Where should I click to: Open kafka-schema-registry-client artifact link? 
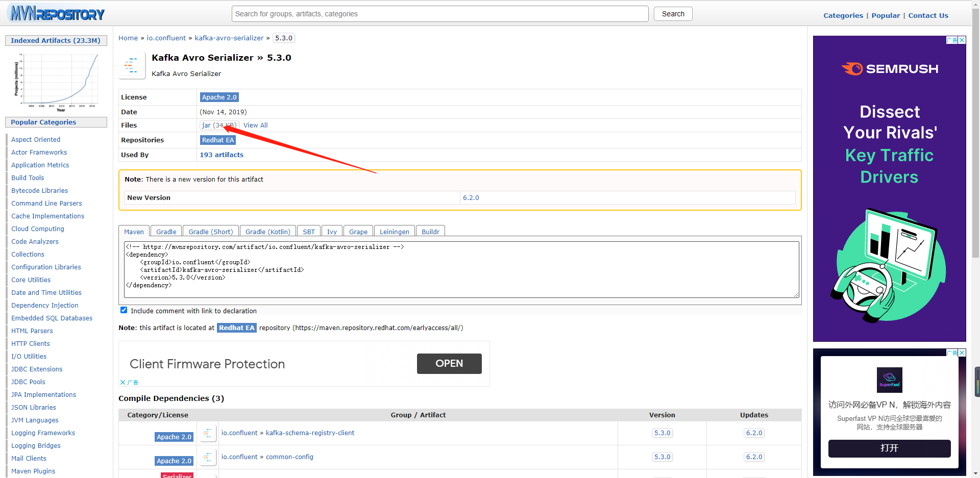click(310, 433)
